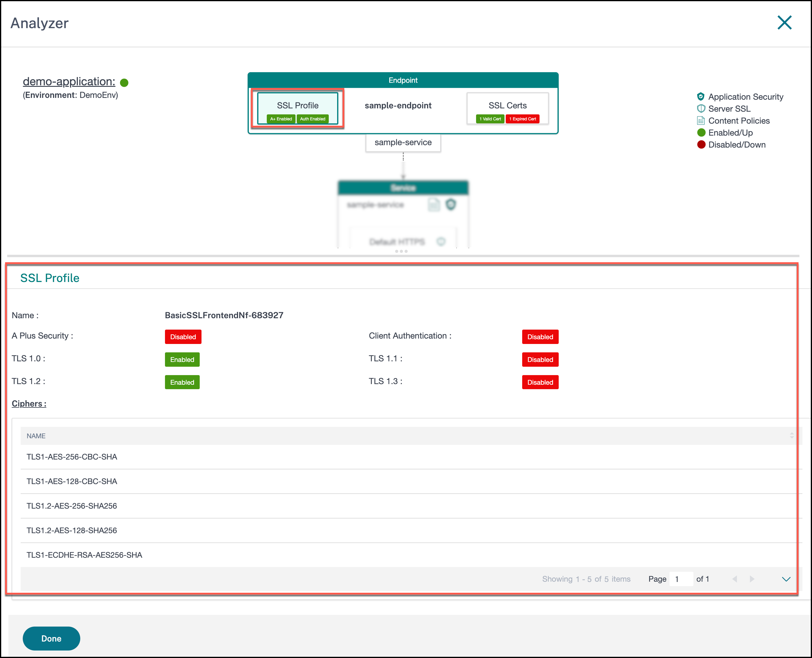Viewport: 812px width, 658px height.
Task: Click the sample-service label under Endpoint
Action: 403,142
